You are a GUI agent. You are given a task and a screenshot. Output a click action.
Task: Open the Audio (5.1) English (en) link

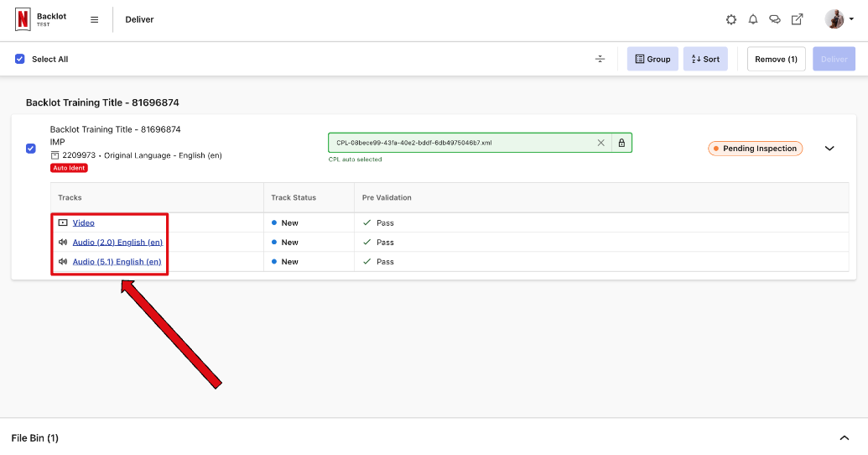pyautogui.click(x=117, y=262)
